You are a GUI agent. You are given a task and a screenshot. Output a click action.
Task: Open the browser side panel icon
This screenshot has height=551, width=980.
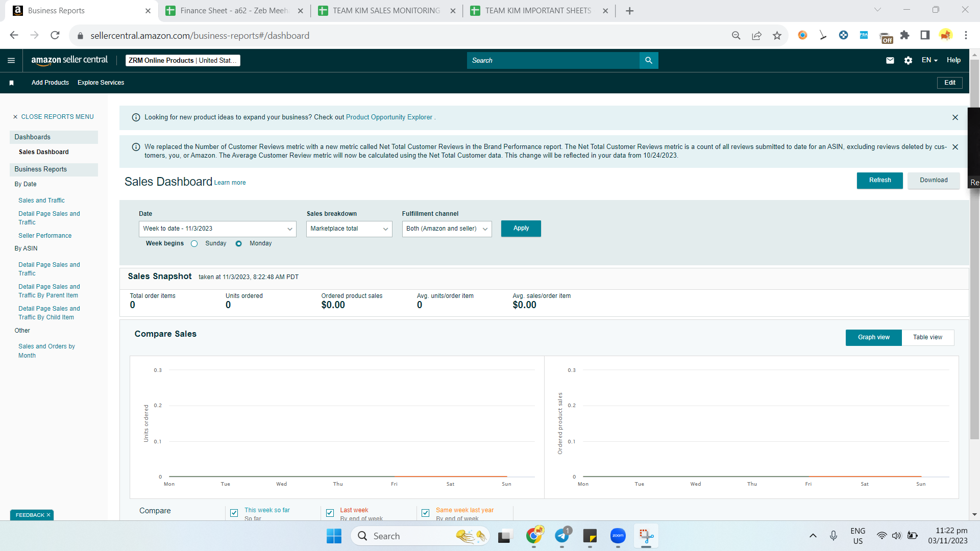pyautogui.click(x=925, y=35)
